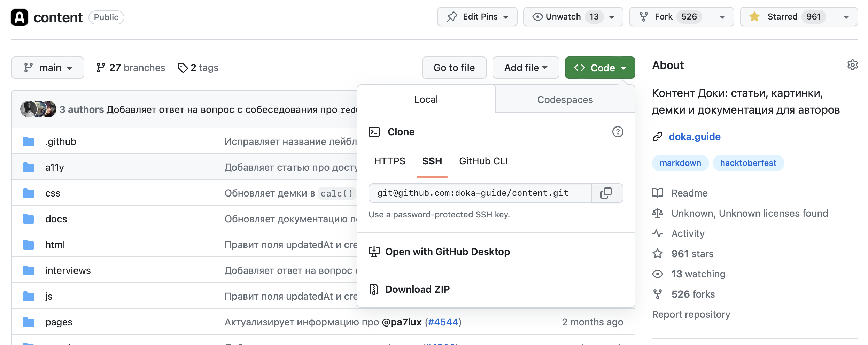The height and width of the screenshot is (345, 868).
Task: Open the main branch selector dropdown
Action: [x=48, y=68]
